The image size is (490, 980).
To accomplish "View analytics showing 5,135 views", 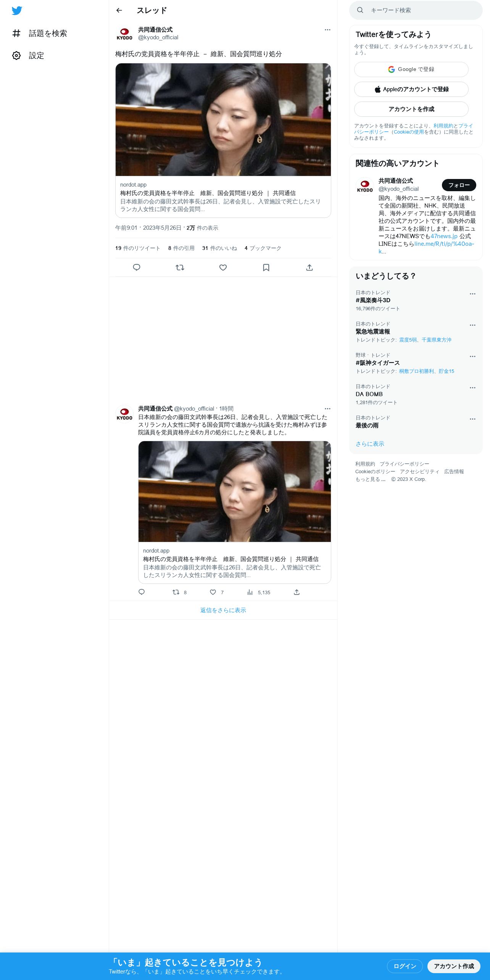I will click(x=258, y=592).
